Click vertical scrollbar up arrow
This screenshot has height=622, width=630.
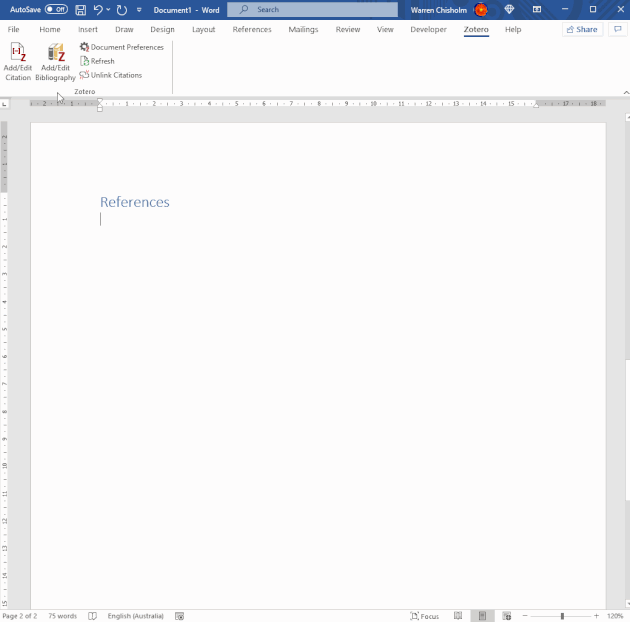628,118
